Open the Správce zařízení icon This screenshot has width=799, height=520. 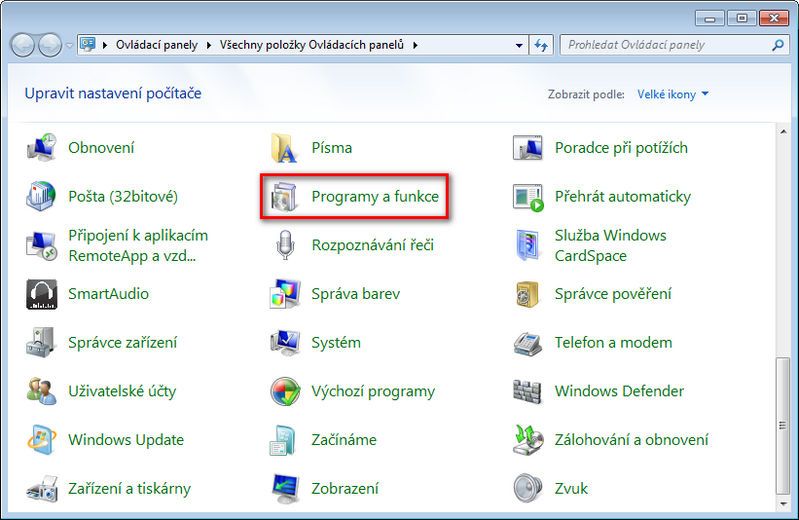pos(41,343)
